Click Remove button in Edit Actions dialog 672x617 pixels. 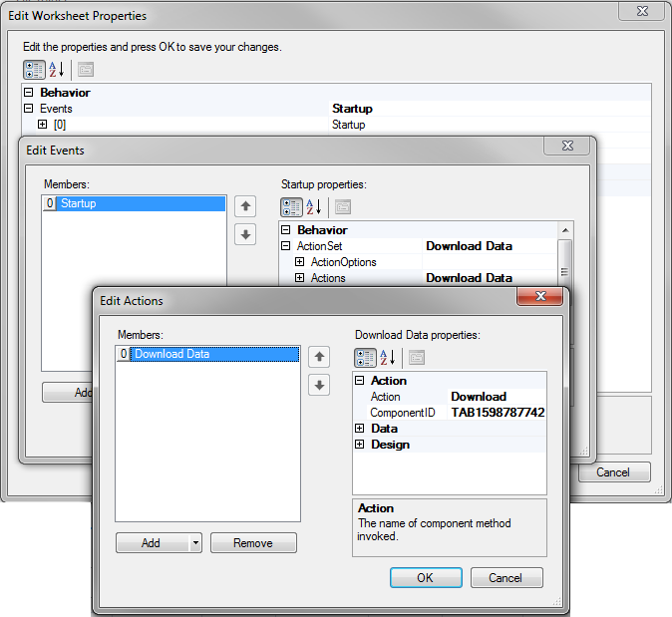[253, 543]
